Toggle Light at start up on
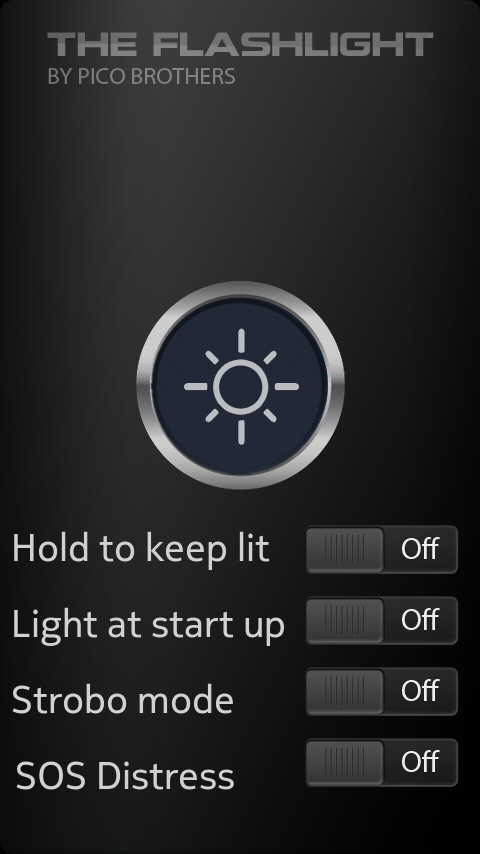The width and height of the screenshot is (480, 854). (x=381, y=620)
